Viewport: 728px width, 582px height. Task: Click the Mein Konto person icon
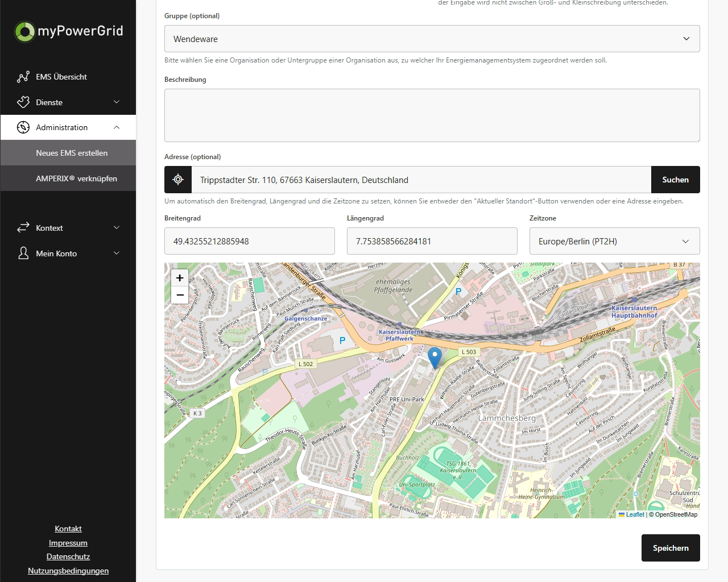(23, 253)
